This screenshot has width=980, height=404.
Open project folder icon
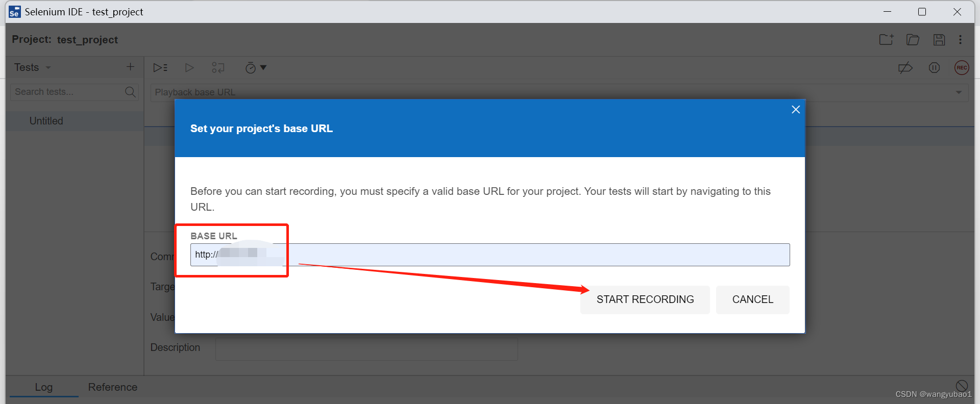[913, 39]
